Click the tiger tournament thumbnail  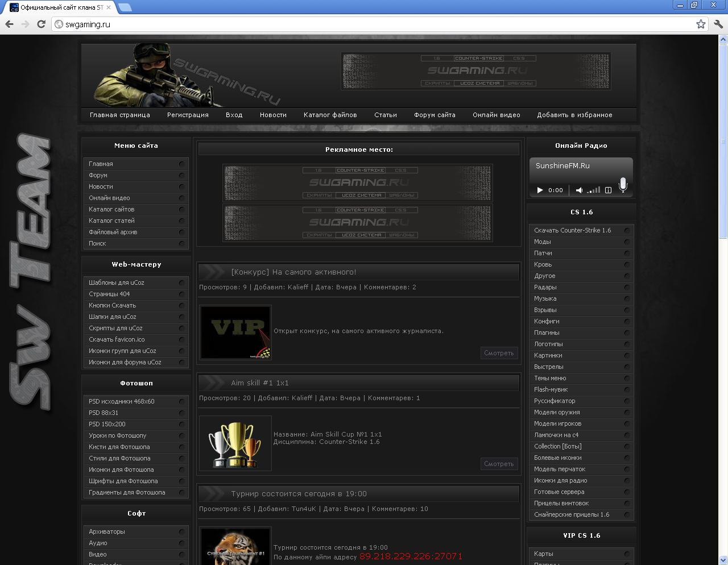[x=235, y=546]
